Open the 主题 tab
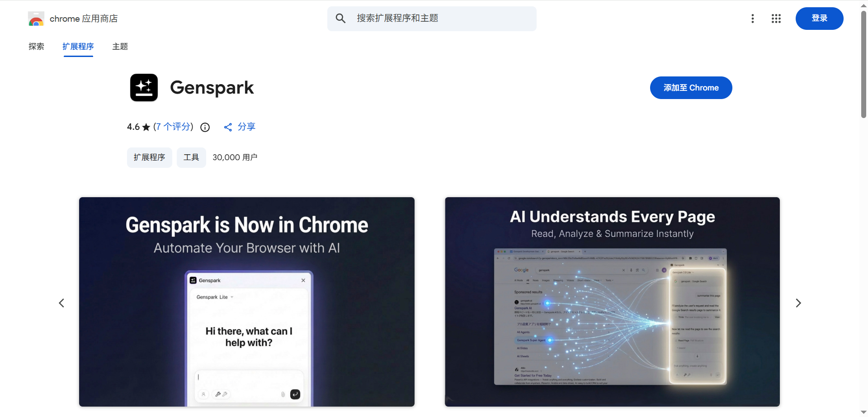868x417 pixels. [x=120, y=47]
